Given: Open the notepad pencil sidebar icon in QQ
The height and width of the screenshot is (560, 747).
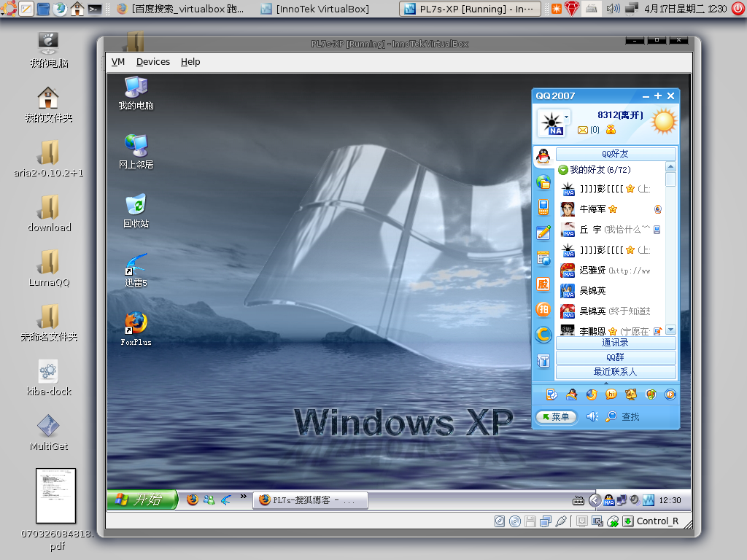Looking at the screenshot, I should point(543,233).
